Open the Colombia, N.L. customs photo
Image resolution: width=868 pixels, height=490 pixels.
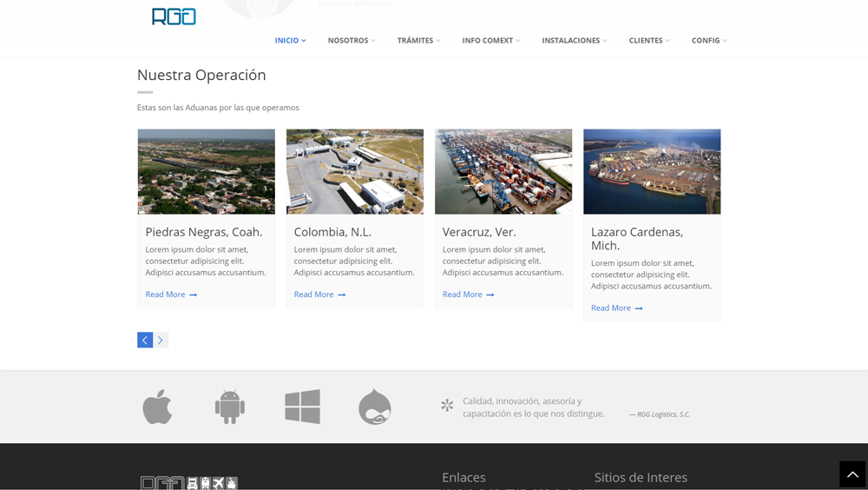click(x=355, y=172)
